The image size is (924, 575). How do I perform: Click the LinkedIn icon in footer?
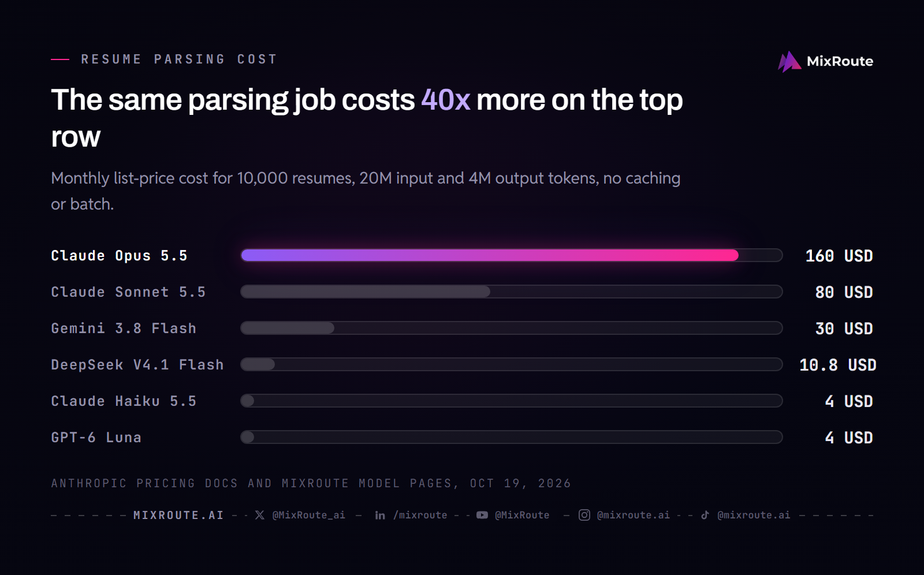pyautogui.click(x=380, y=515)
